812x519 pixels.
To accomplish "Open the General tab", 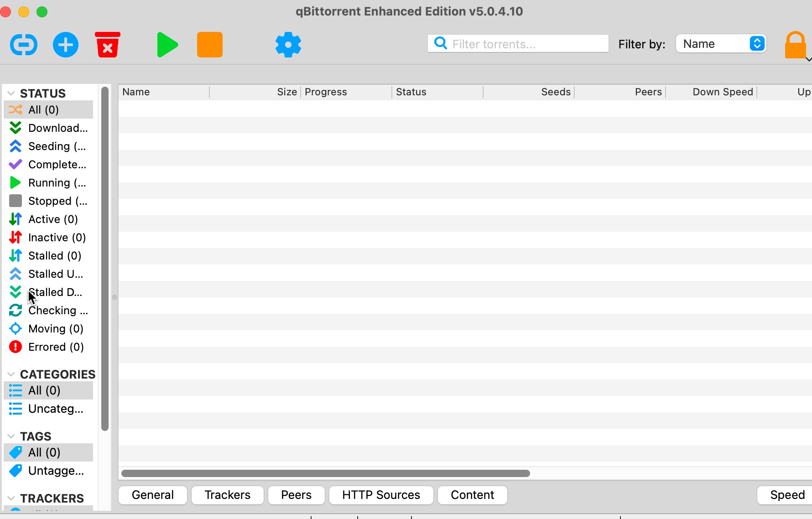I will coord(153,495).
